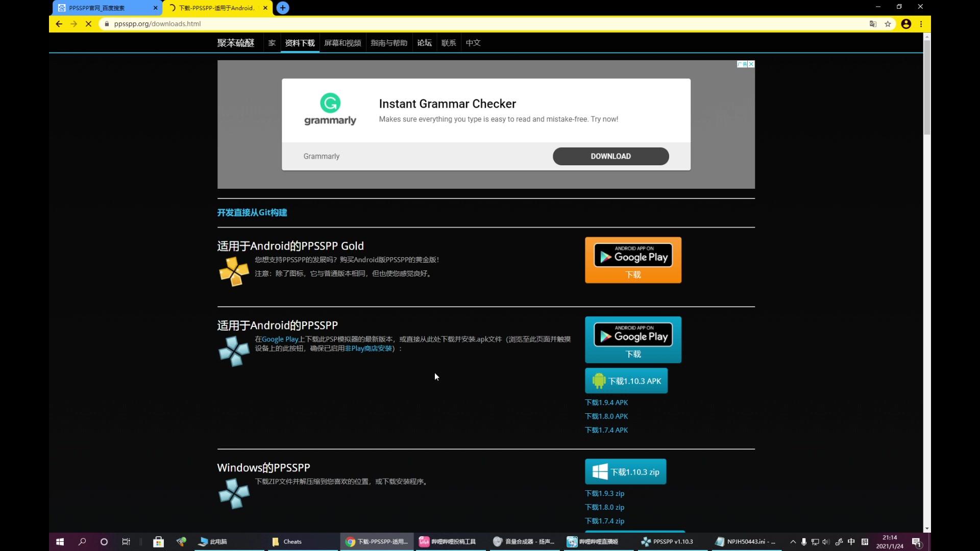Open the Chrome three-dot menu
Image resolution: width=980 pixels, height=551 pixels.
[921, 24]
